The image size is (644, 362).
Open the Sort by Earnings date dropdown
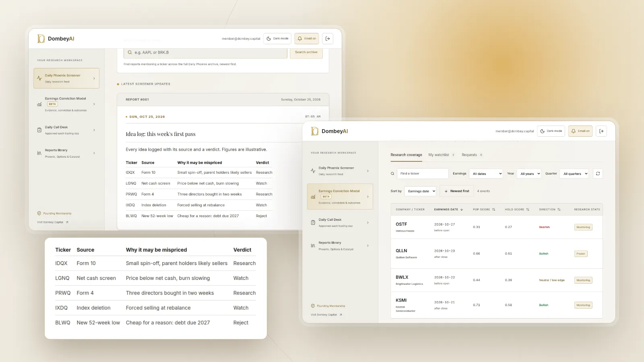(421, 191)
